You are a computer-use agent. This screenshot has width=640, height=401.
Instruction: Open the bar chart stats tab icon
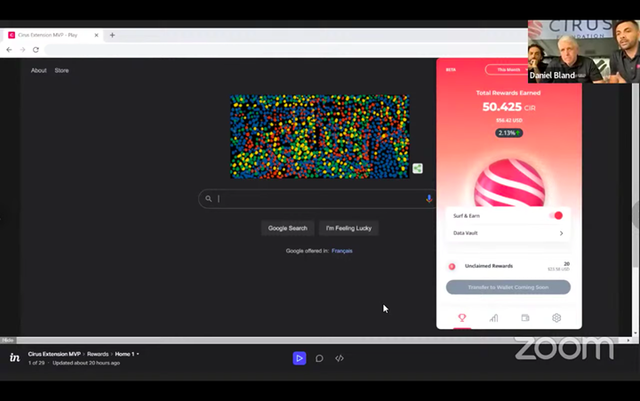click(x=494, y=318)
